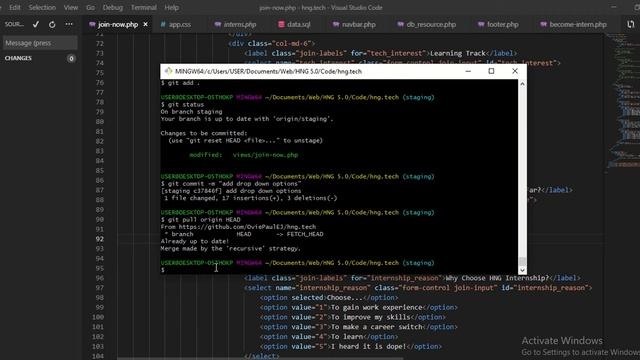Click the data.sql tab's database icon
The width and height of the screenshot is (640, 360).
[x=281, y=24]
